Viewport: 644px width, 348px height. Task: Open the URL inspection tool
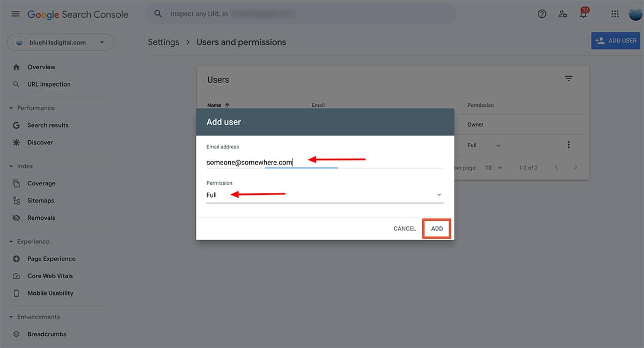tap(49, 84)
